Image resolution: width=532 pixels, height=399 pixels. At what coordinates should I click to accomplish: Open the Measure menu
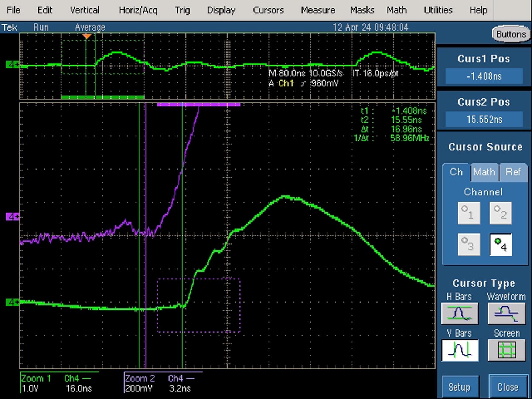(x=318, y=10)
